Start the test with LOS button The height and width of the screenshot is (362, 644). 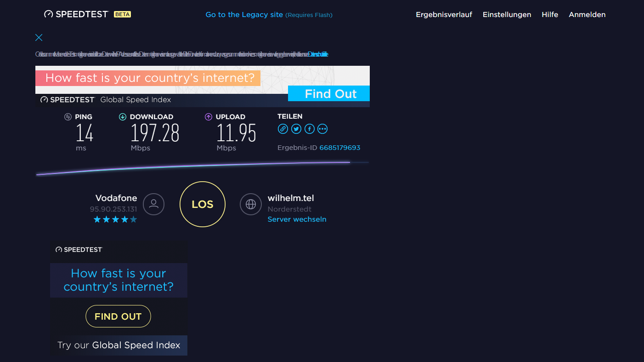[203, 204]
